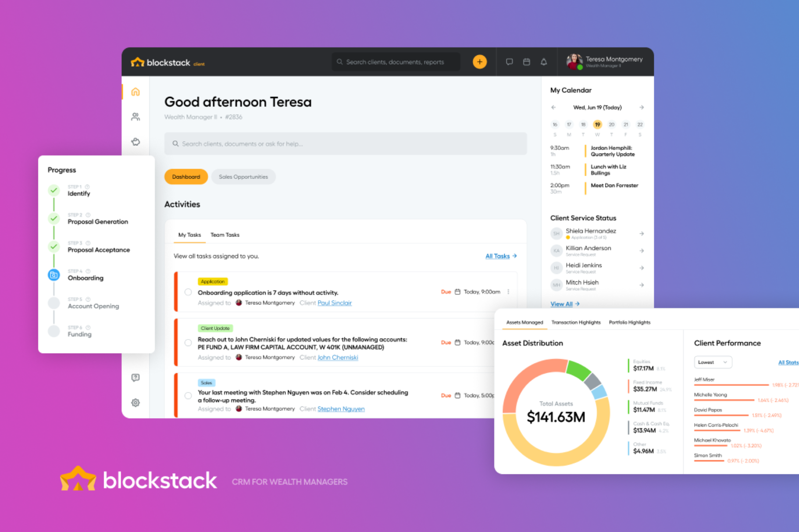Mark Stephen Nguyen follow-up task complete
Viewport: 799px width, 532px height.
[188, 396]
